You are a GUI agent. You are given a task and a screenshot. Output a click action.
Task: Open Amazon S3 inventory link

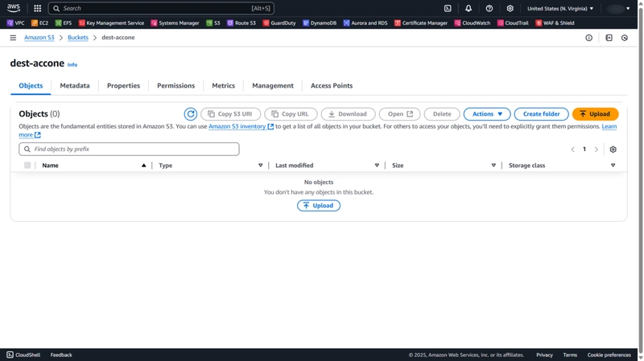[241, 126]
